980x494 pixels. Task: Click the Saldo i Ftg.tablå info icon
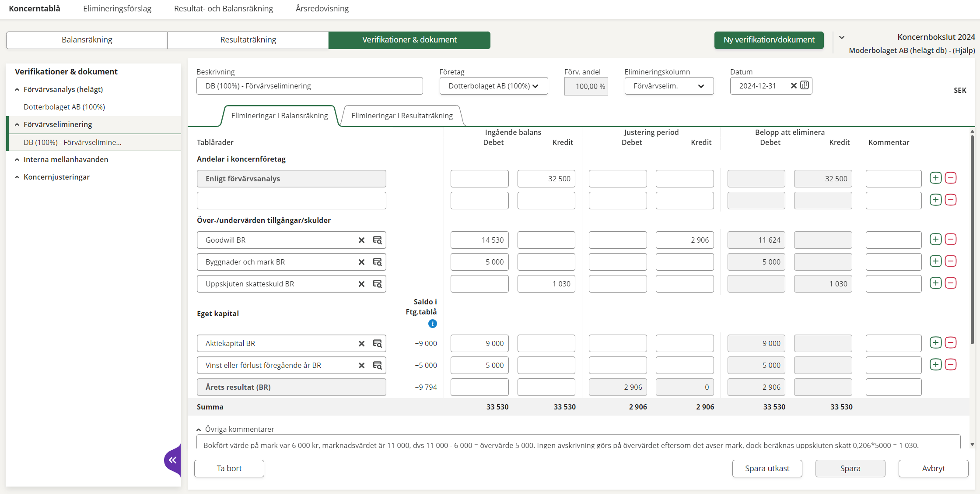(432, 324)
